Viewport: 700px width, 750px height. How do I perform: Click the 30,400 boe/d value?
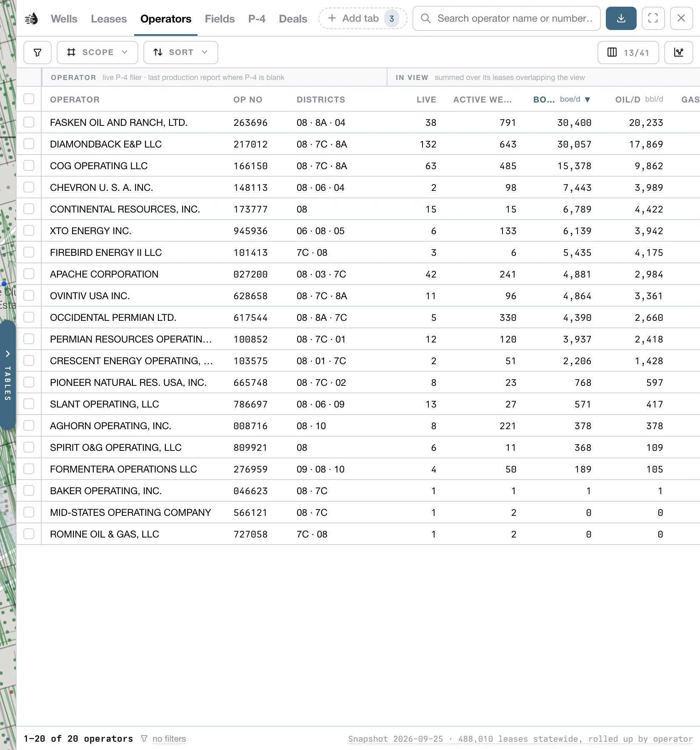(574, 122)
